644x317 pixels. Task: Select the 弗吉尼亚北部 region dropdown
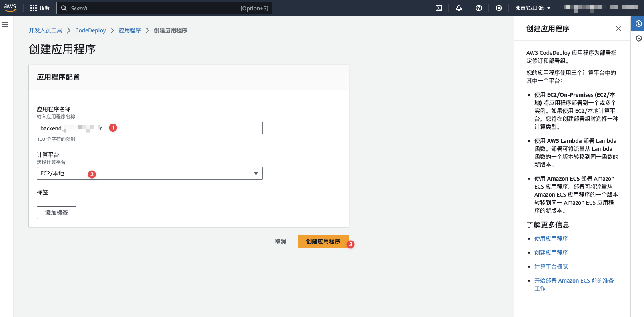click(x=533, y=8)
